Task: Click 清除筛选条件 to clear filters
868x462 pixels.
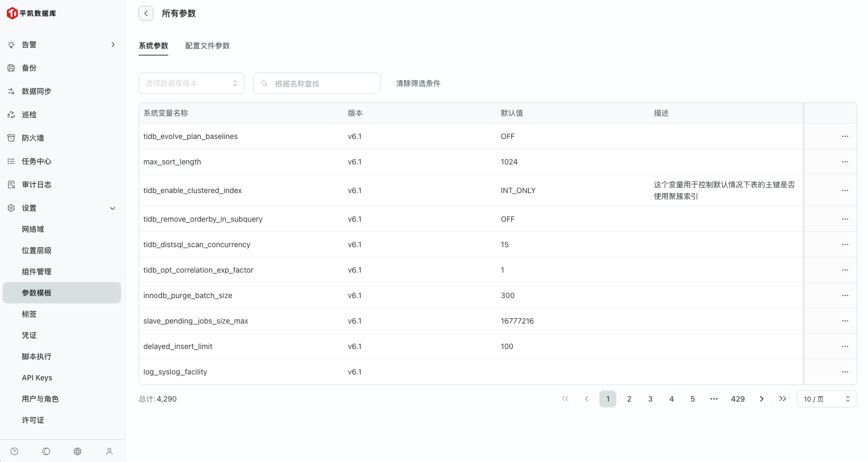Action: point(418,83)
